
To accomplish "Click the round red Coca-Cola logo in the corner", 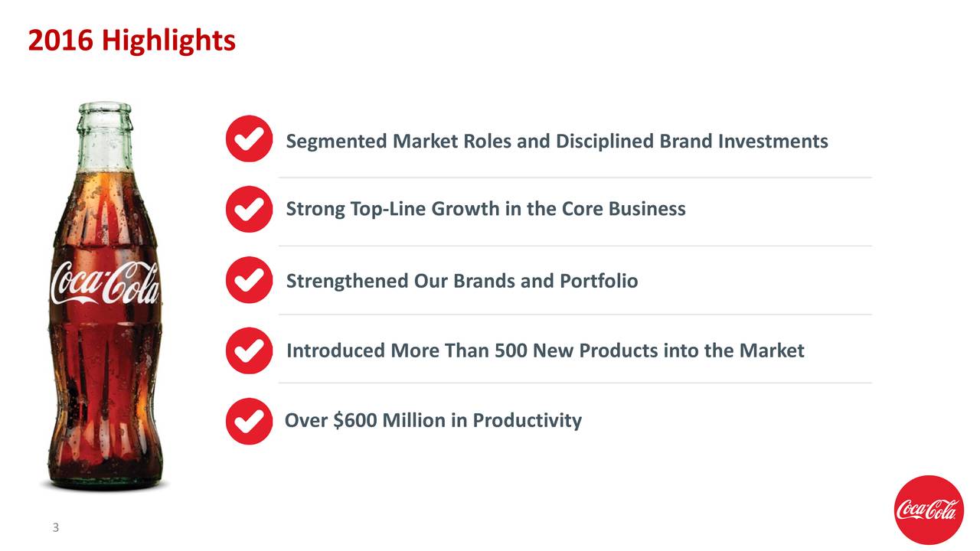I will click(929, 510).
